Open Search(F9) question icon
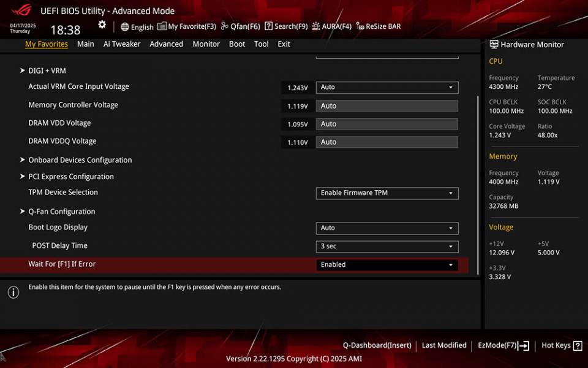588x368 pixels. pos(268,26)
